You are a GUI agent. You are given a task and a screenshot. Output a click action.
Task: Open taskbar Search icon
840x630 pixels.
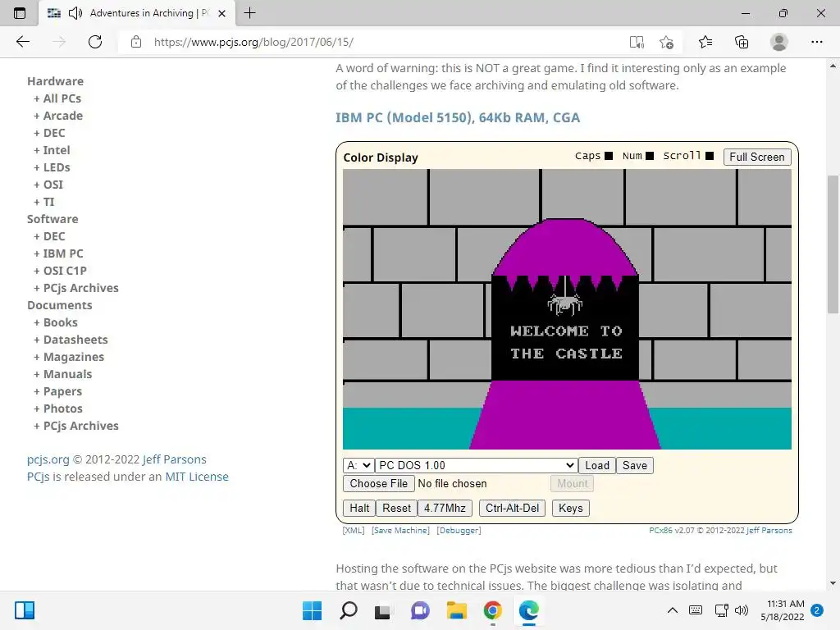(348, 610)
